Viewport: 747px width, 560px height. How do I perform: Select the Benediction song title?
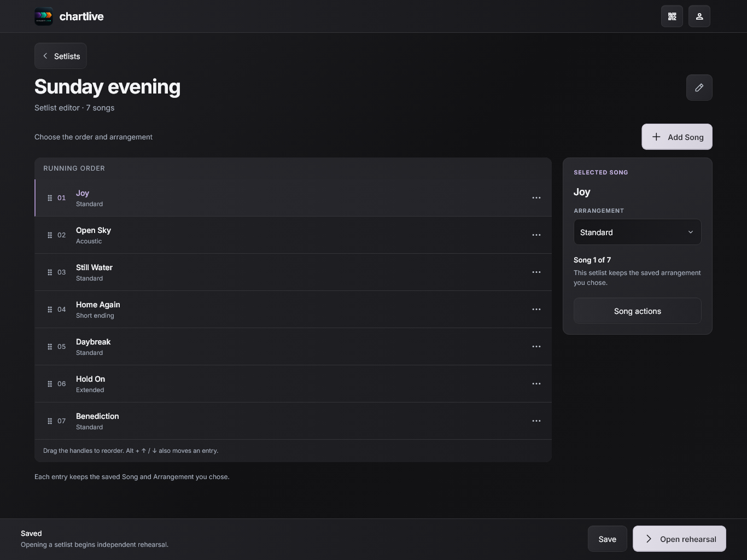click(x=97, y=416)
